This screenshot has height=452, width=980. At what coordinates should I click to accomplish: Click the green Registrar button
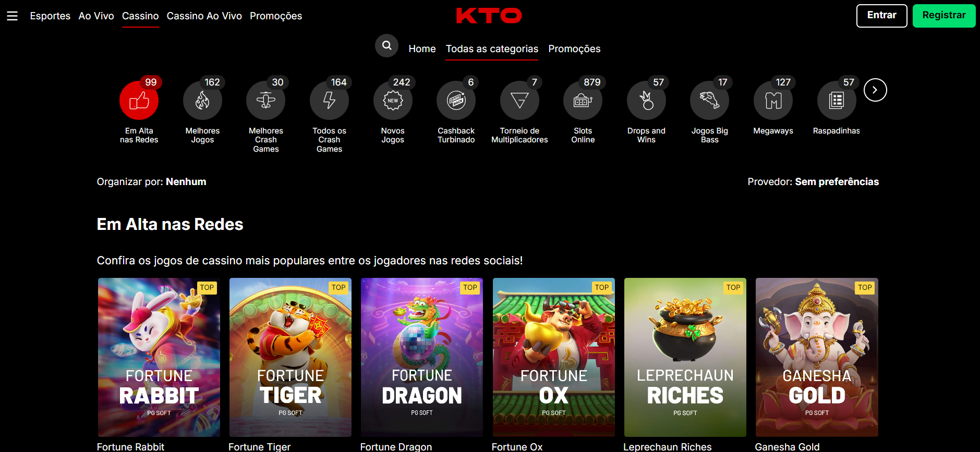click(x=944, y=16)
